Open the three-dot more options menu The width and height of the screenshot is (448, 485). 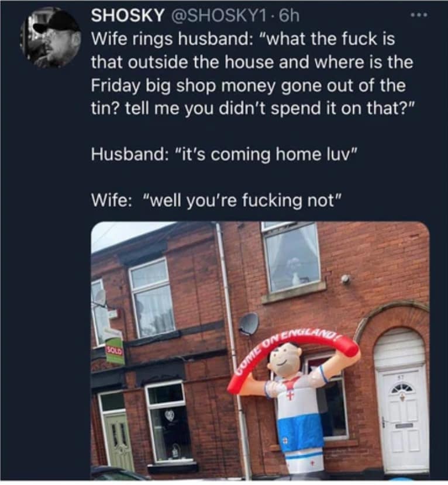tap(419, 15)
